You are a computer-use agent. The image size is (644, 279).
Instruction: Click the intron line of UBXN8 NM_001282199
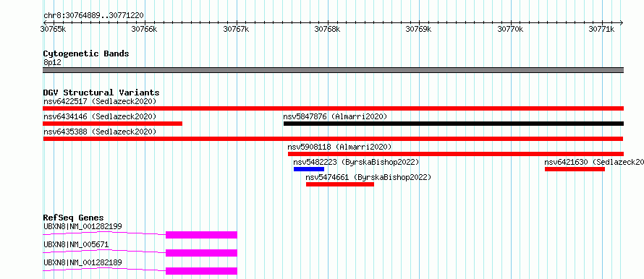(x=104, y=233)
